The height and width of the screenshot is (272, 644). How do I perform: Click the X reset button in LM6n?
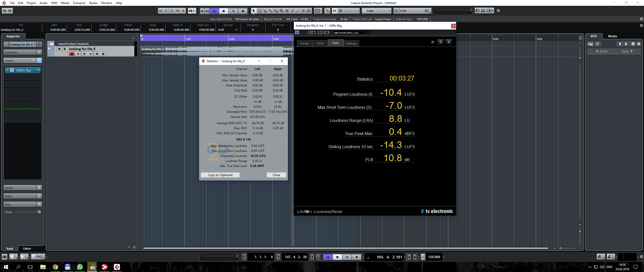click(449, 42)
